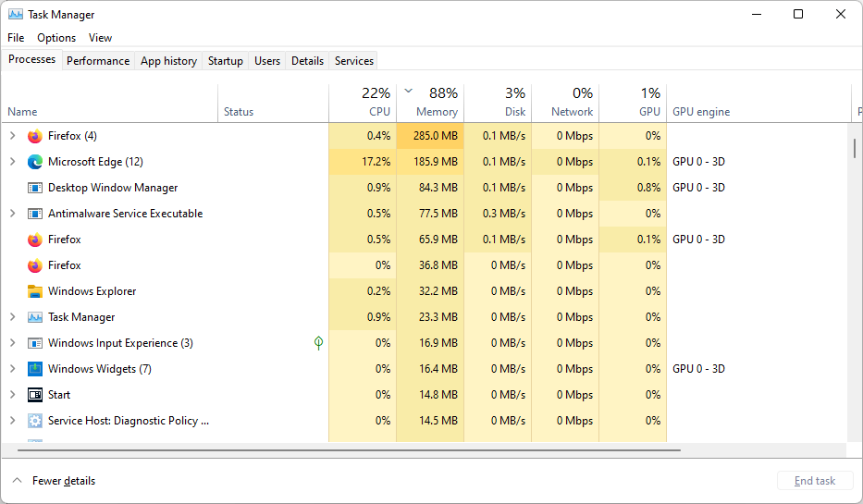Switch to the Performance tab
This screenshot has height=504, width=863.
coord(98,61)
